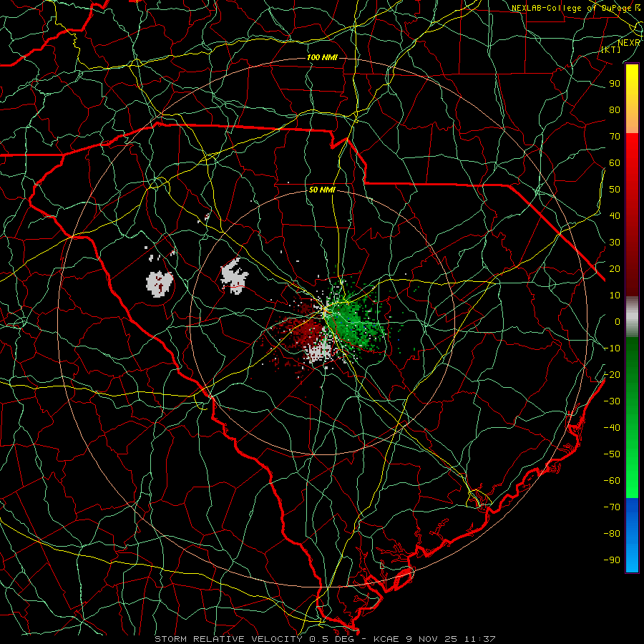Click the "11:37" time in caption

pyautogui.click(x=479, y=639)
